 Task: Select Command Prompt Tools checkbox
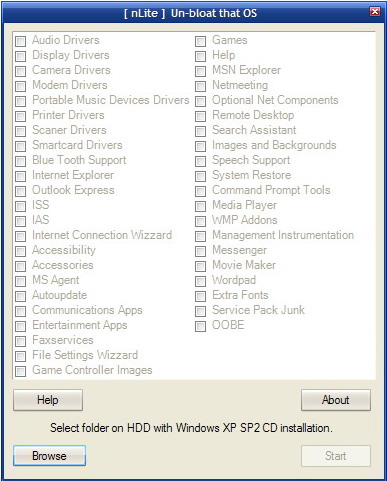[200, 191]
